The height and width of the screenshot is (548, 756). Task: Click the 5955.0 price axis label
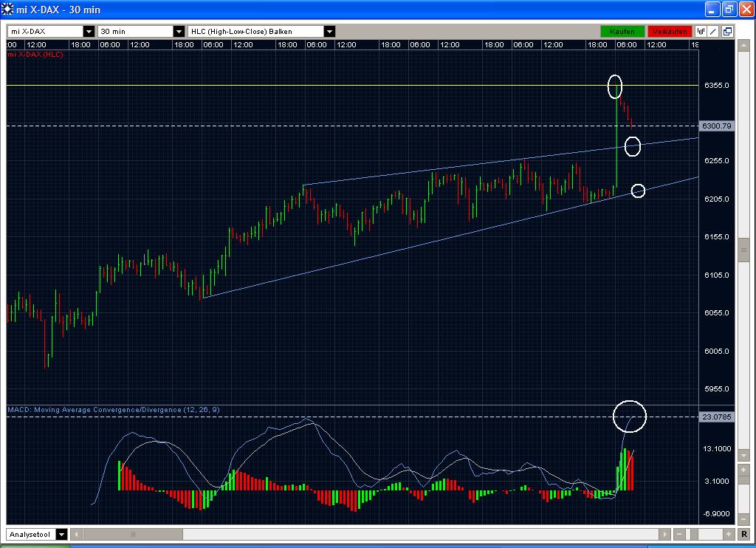click(x=716, y=388)
